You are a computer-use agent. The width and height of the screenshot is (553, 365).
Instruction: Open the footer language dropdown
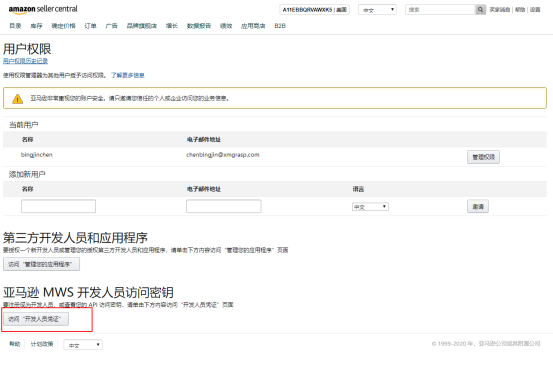83,345
